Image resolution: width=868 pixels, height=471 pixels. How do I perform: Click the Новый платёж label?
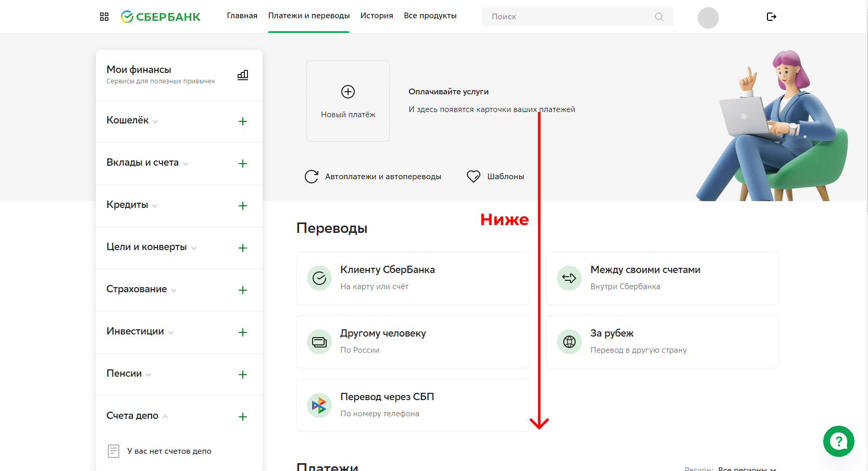coord(348,115)
